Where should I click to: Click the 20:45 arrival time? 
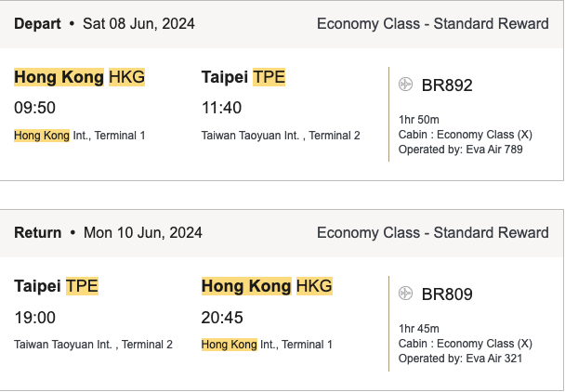[222, 318]
